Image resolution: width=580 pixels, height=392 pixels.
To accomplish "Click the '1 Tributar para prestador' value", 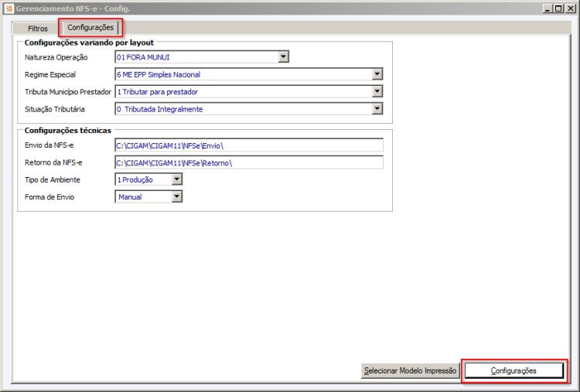I will coord(157,92).
